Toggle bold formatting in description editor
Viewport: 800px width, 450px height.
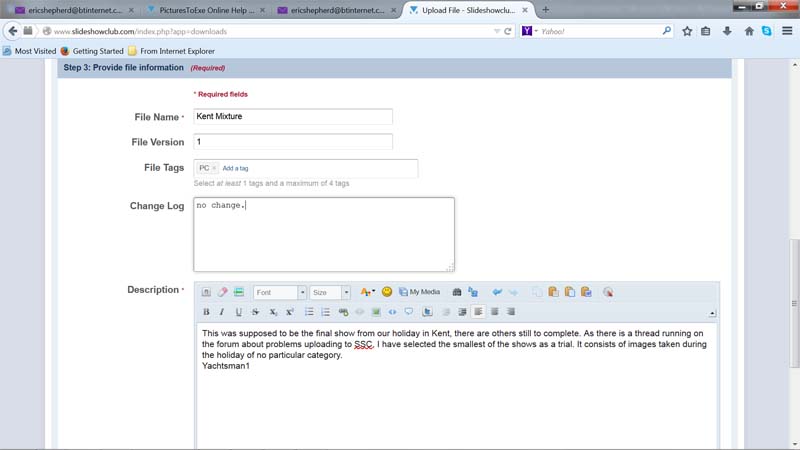tap(206, 312)
